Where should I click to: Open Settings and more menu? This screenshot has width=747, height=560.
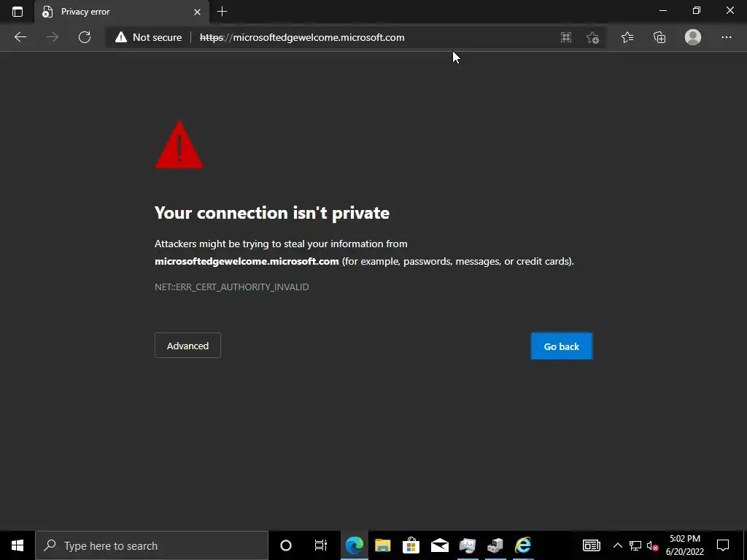726,37
